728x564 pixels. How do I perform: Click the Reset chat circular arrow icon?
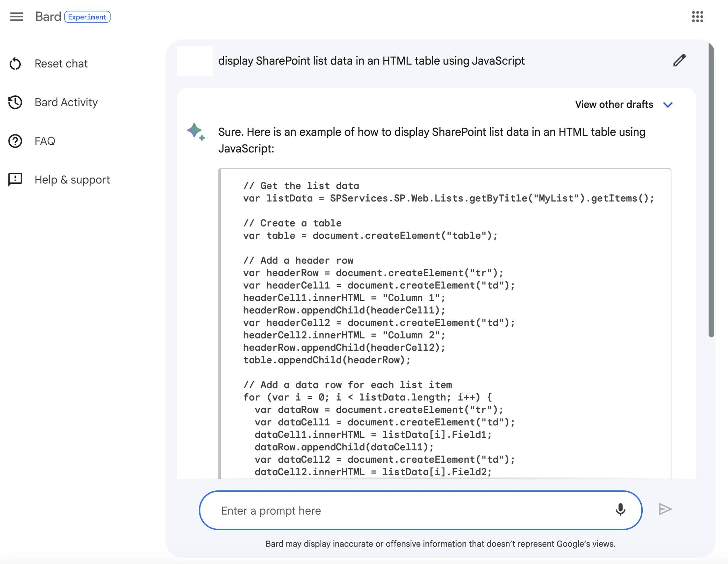coord(15,64)
